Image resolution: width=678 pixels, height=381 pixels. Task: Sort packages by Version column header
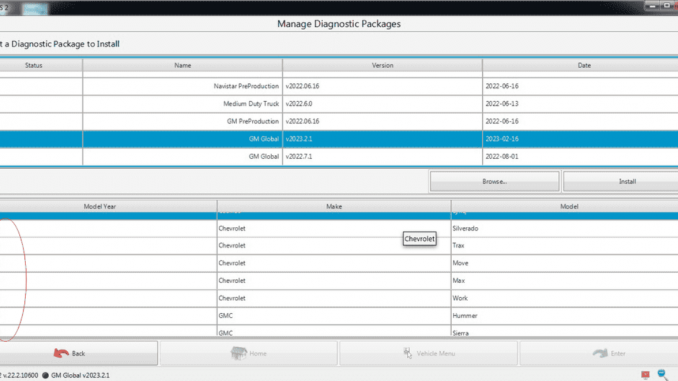(382, 65)
